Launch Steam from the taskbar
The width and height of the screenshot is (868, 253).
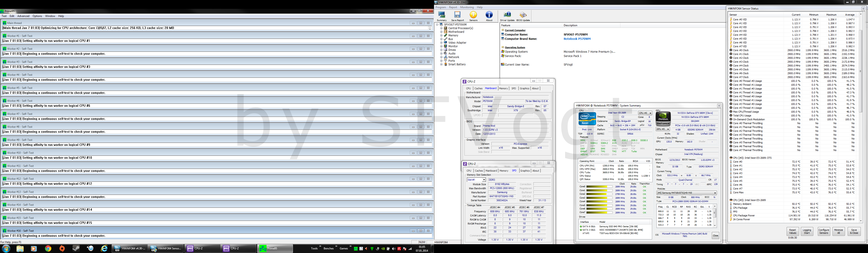click(76, 249)
